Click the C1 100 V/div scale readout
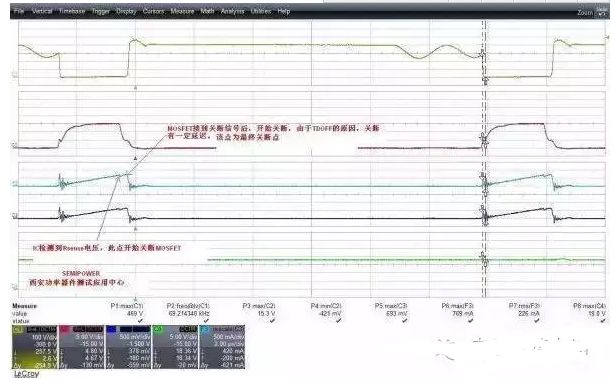Screen dimensions: 615x383 [x=43, y=337]
